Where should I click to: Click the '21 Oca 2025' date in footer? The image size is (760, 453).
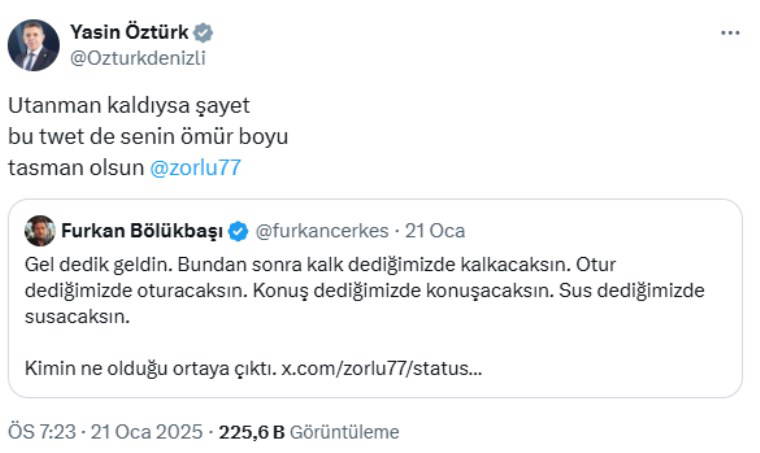pyautogui.click(x=144, y=432)
